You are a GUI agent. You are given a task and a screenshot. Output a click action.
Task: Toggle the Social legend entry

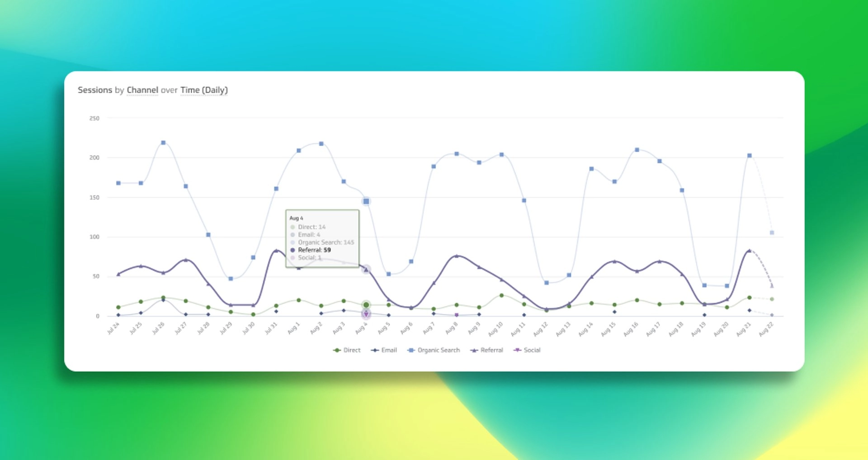click(527, 350)
